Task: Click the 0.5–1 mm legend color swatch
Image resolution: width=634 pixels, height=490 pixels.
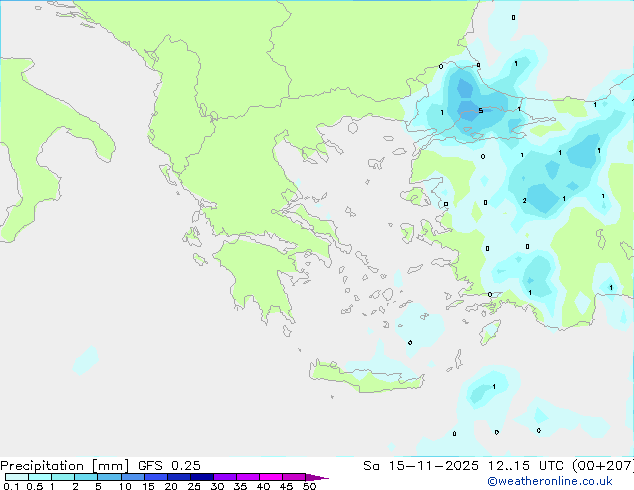Action: pos(40,477)
